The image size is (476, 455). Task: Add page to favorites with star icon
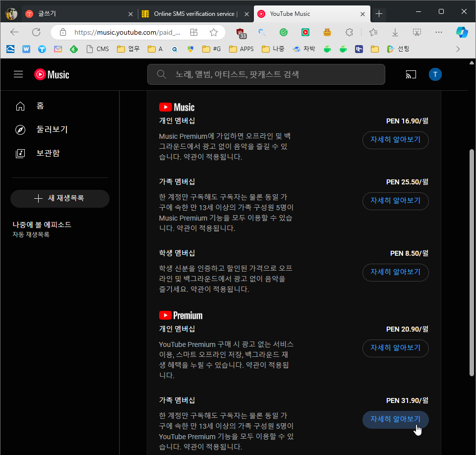tap(214, 32)
